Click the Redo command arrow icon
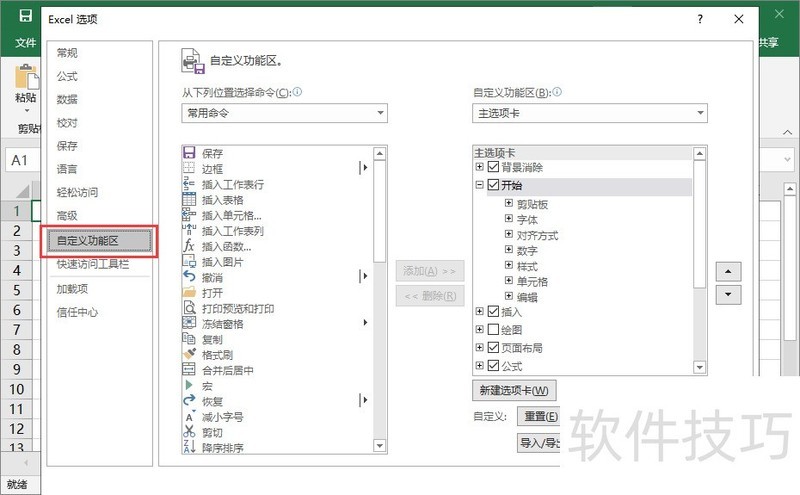This screenshot has width=800, height=495. click(189, 401)
